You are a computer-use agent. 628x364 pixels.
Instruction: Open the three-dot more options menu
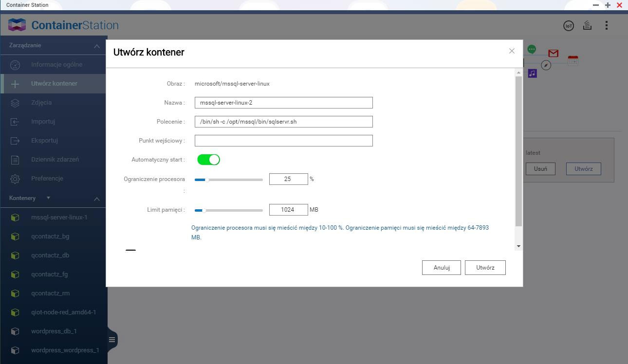606,25
